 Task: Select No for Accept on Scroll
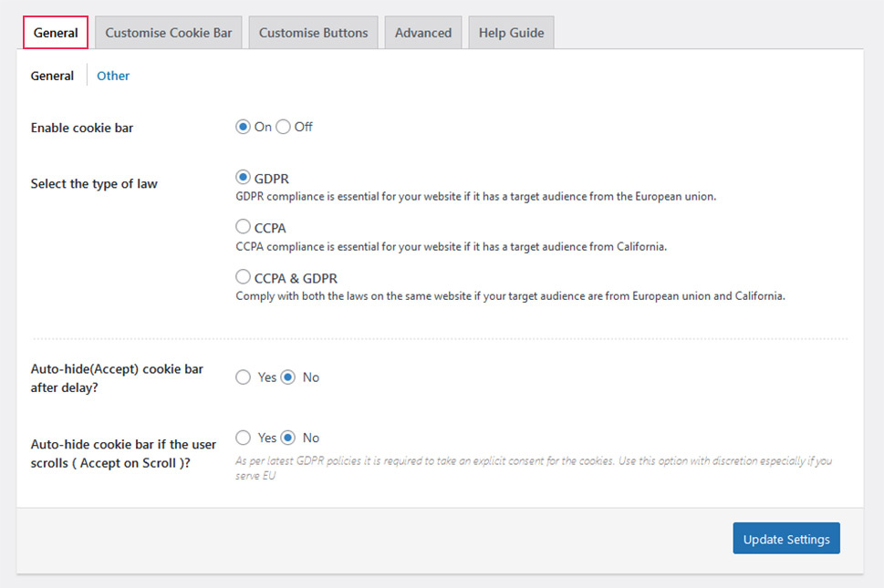288,438
